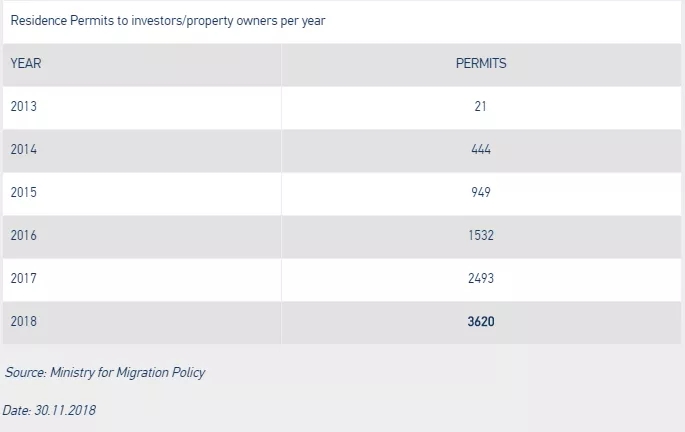Image resolution: width=685 pixels, height=432 pixels.
Task: Click the bold permits value 3620
Action: 481,321
